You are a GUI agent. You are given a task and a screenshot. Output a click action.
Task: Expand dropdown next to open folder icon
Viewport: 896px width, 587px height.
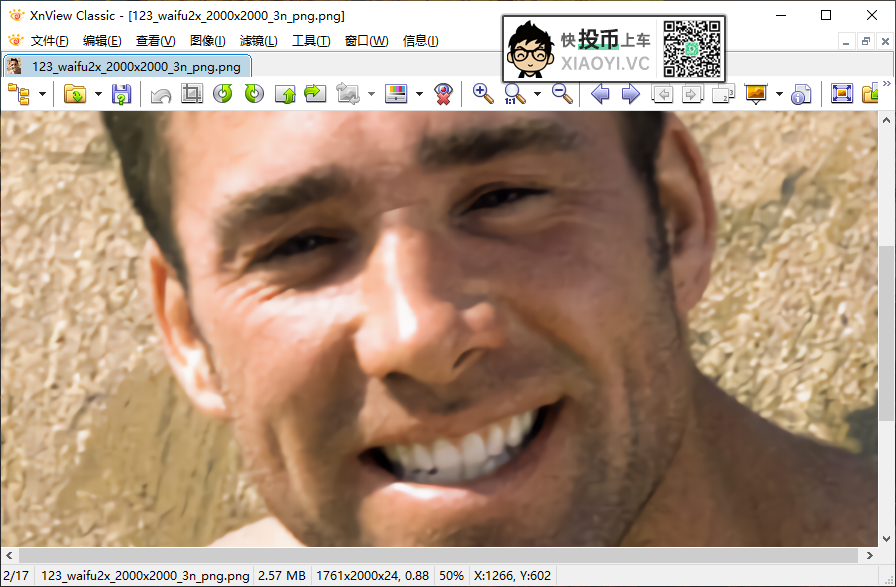pos(98,94)
